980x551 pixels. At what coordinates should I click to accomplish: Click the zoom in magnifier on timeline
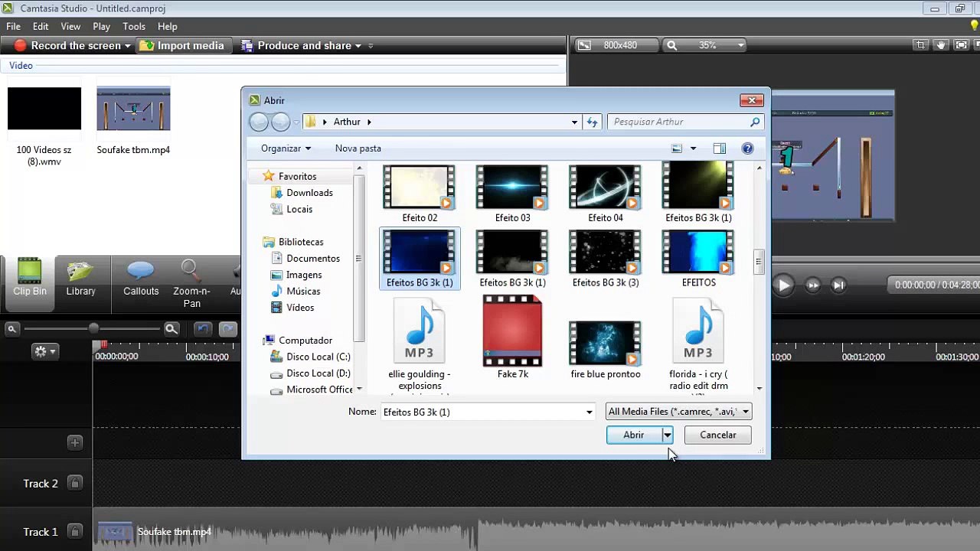coord(171,329)
